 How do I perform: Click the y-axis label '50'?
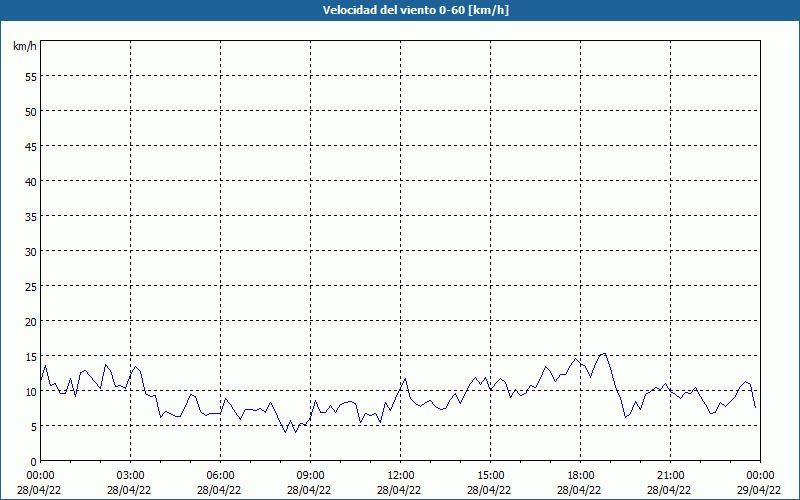click(31, 112)
